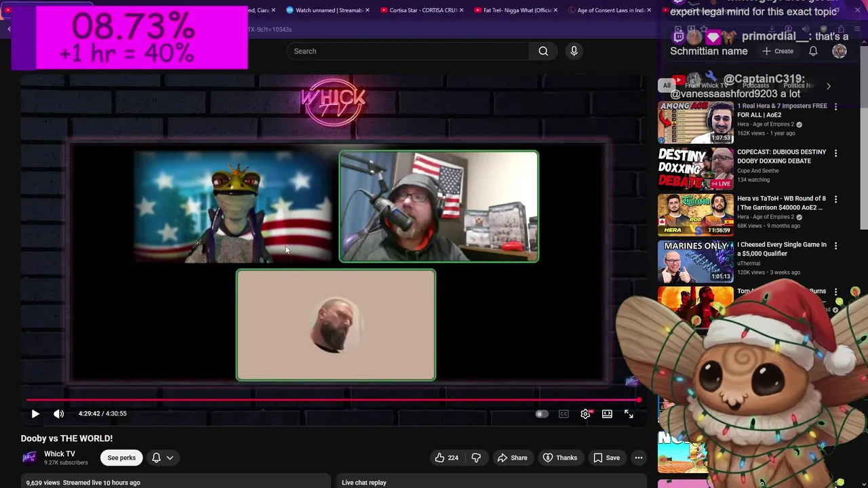This screenshot has height=488, width=868.
Task: Focus the YouTube Search field
Action: (408, 51)
